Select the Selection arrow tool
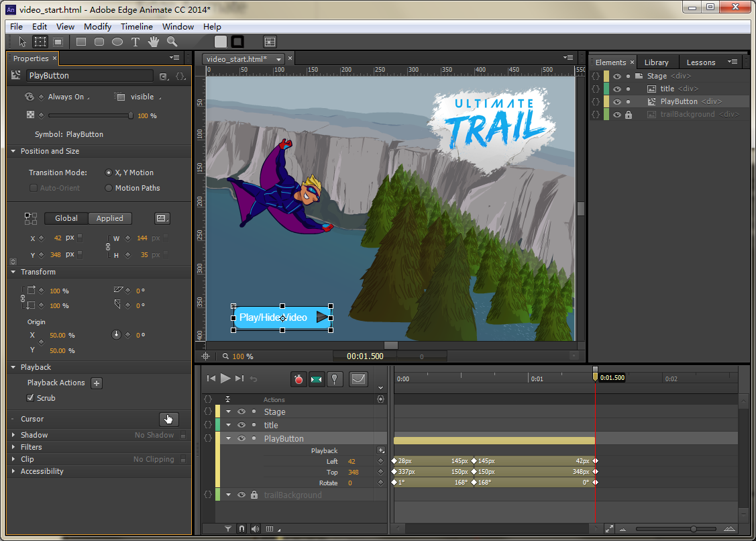Screen dimensions: 756x541 pyautogui.click(x=22, y=42)
